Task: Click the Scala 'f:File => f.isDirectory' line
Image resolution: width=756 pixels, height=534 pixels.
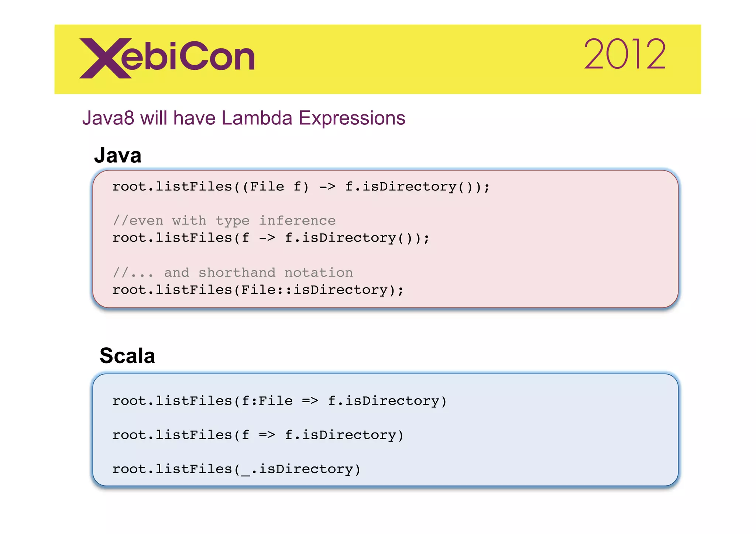Action: 279,401
